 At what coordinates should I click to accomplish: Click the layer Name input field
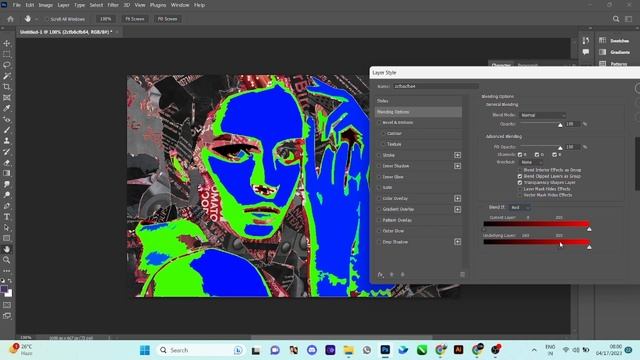(436, 86)
